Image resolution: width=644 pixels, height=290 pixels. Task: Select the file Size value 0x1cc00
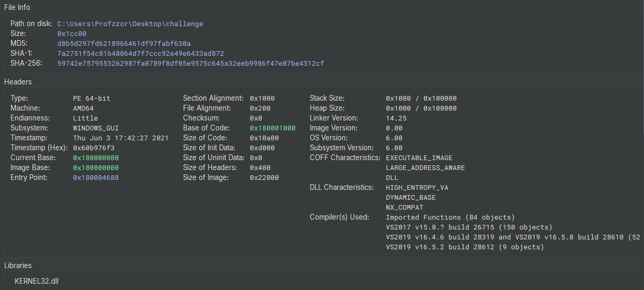pos(71,34)
